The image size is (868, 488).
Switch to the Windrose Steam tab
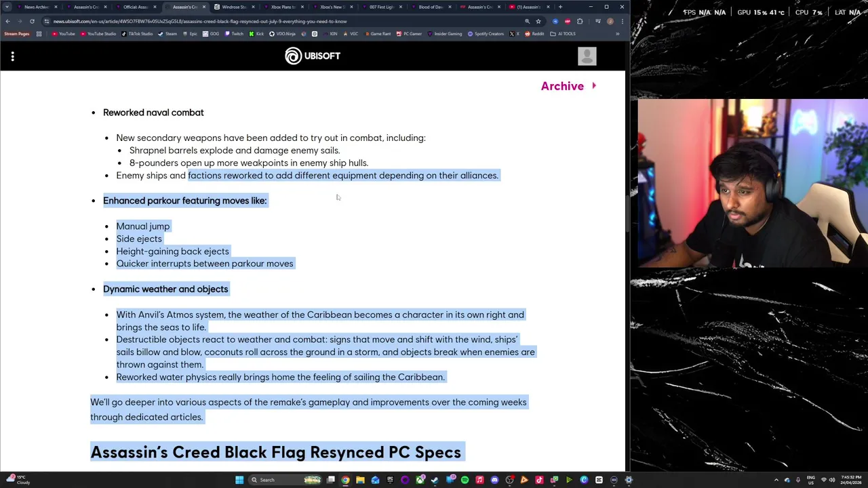pos(235,7)
